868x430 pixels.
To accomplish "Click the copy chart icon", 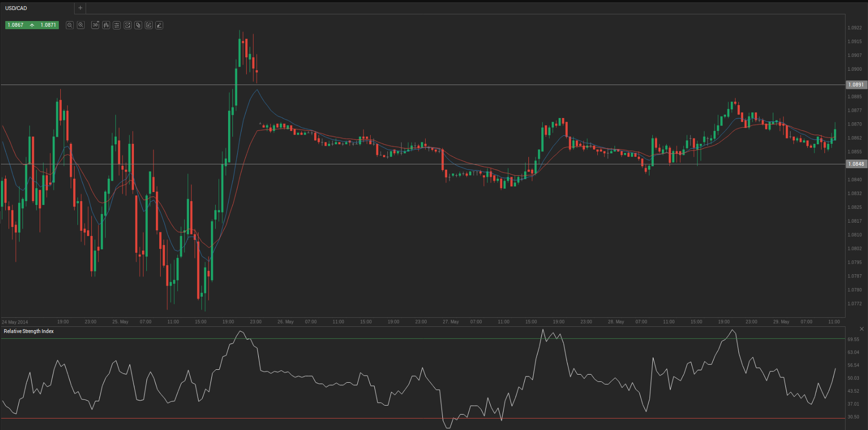I will point(138,25).
